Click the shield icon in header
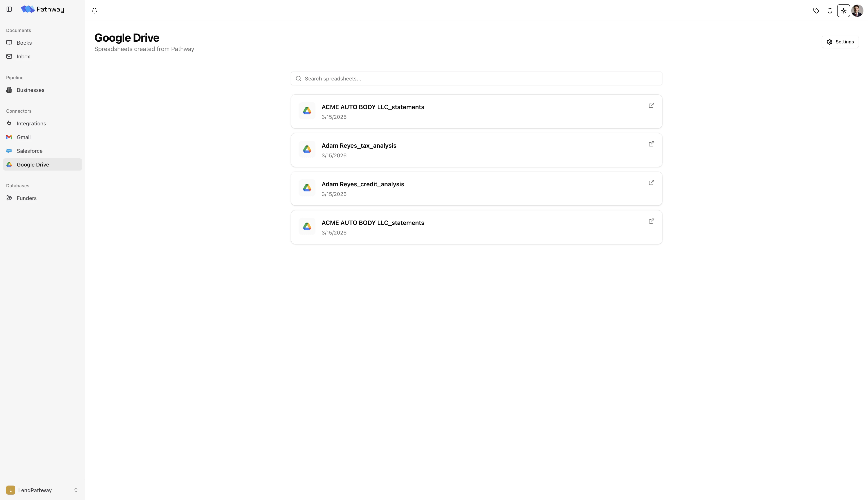This screenshot has height=500, width=868. point(830,11)
